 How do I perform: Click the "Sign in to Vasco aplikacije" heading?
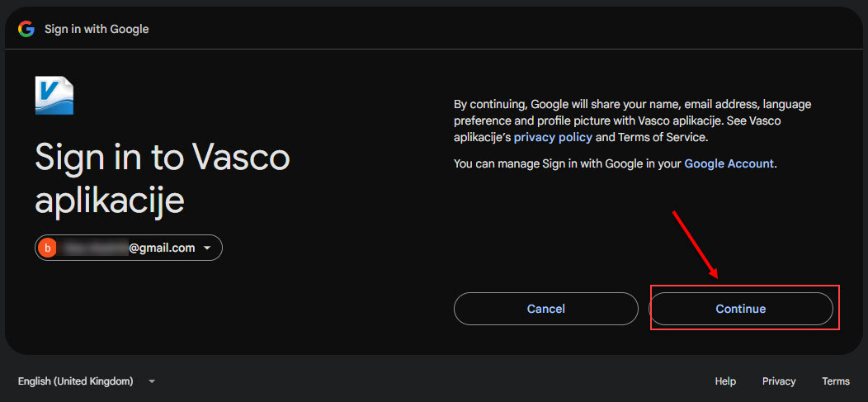pos(163,179)
